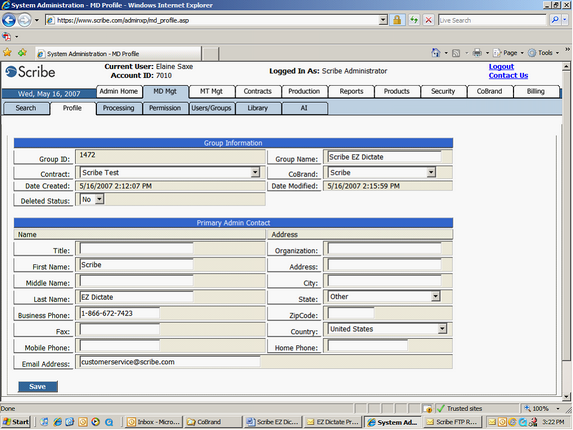Open the Reports tab
The image size is (573, 430).
351,91
